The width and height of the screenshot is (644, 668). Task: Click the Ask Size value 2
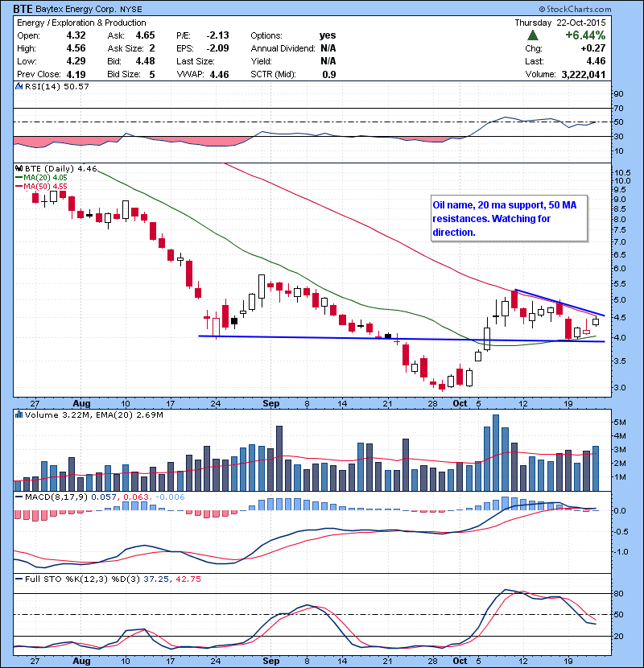point(152,48)
